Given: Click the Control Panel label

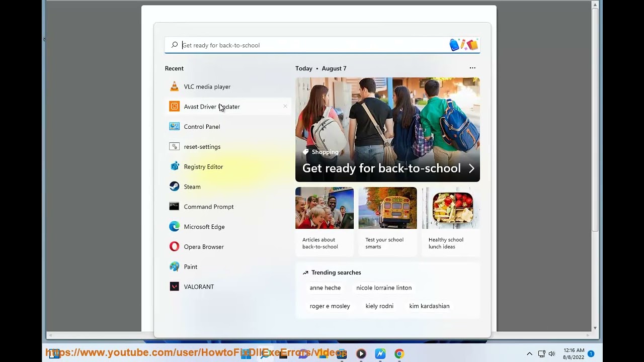Looking at the screenshot, I should click(202, 127).
